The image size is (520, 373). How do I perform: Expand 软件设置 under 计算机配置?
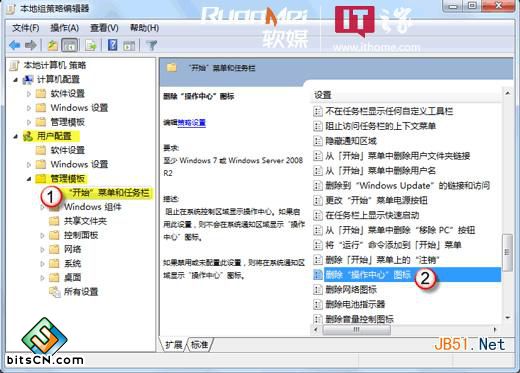(x=29, y=94)
